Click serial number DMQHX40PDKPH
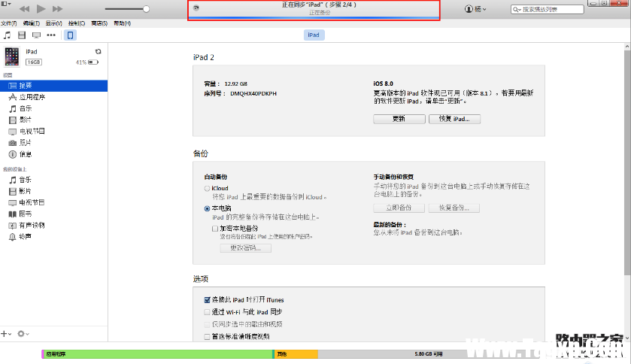This screenshot has width=631, height=364. 253,93
